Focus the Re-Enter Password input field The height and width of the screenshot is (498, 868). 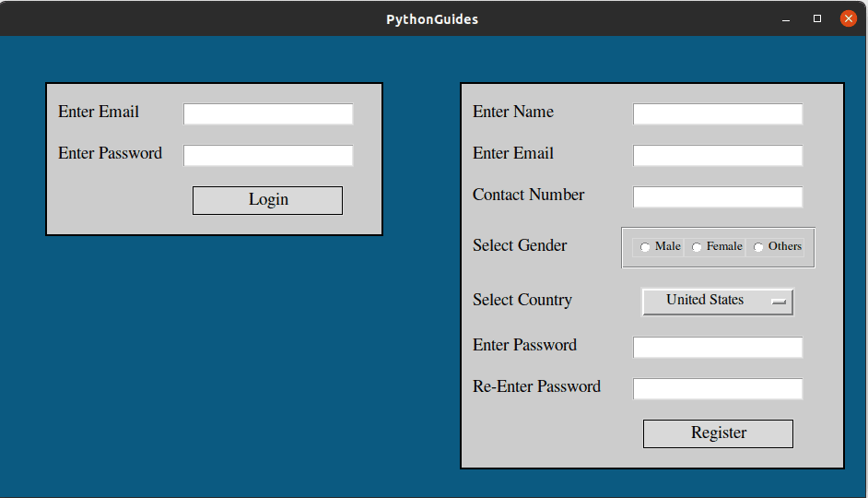pyautogui.click(x=717, y=388)
